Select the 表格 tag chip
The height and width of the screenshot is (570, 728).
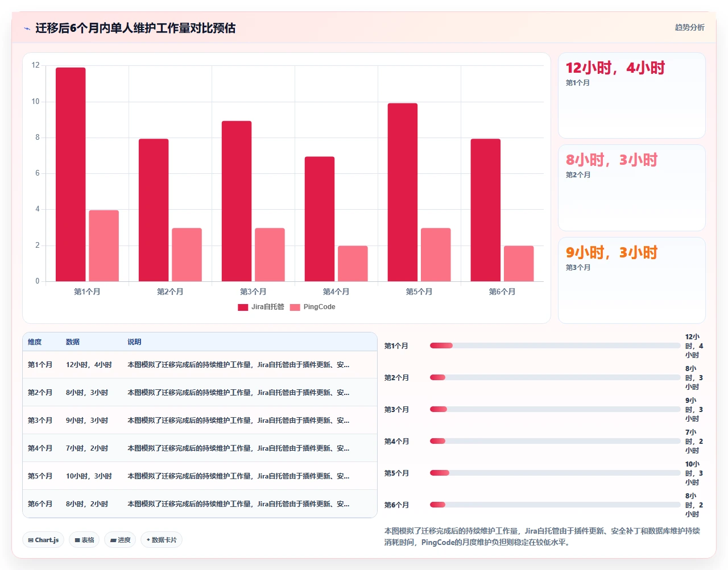click(x=84, y=540)
